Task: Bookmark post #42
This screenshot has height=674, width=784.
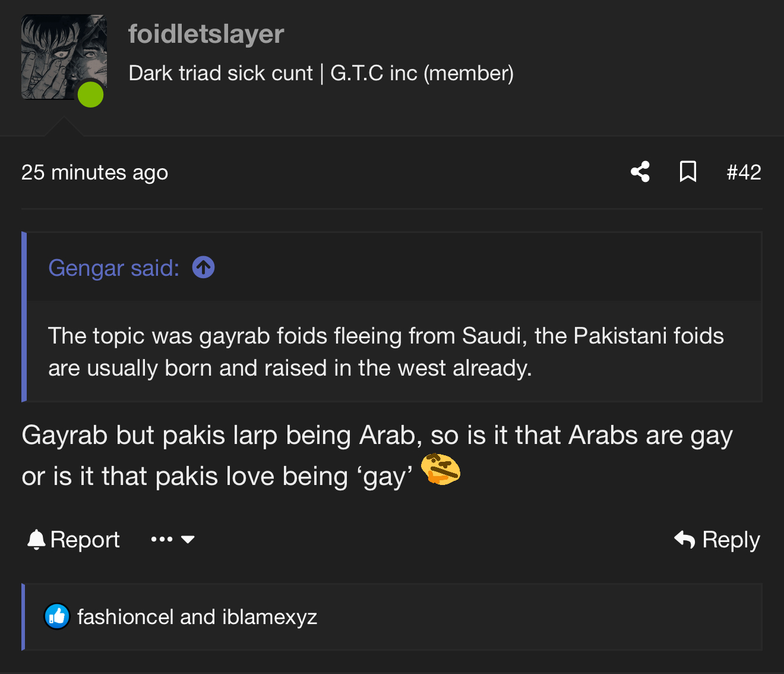Action: point(688,172)
